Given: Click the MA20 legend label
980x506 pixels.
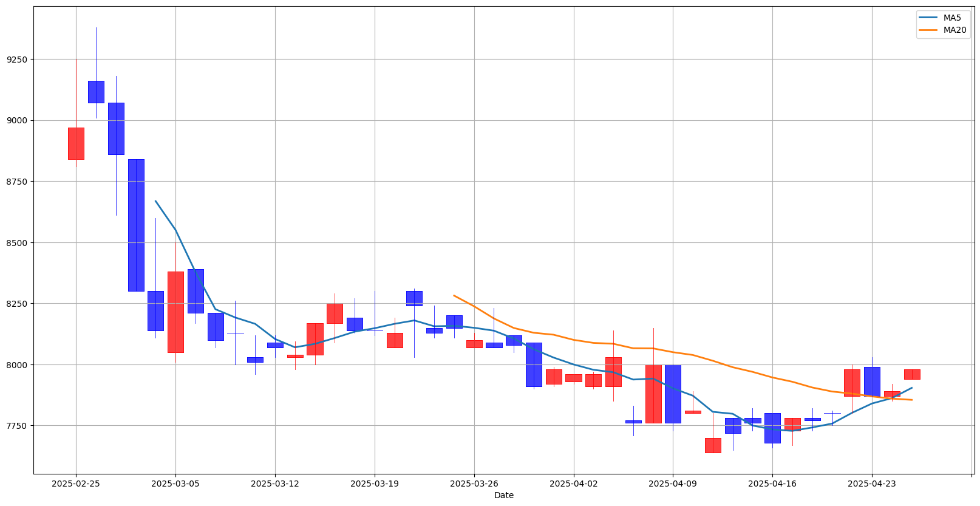Looking at the screenshot, I should point(954,30).
